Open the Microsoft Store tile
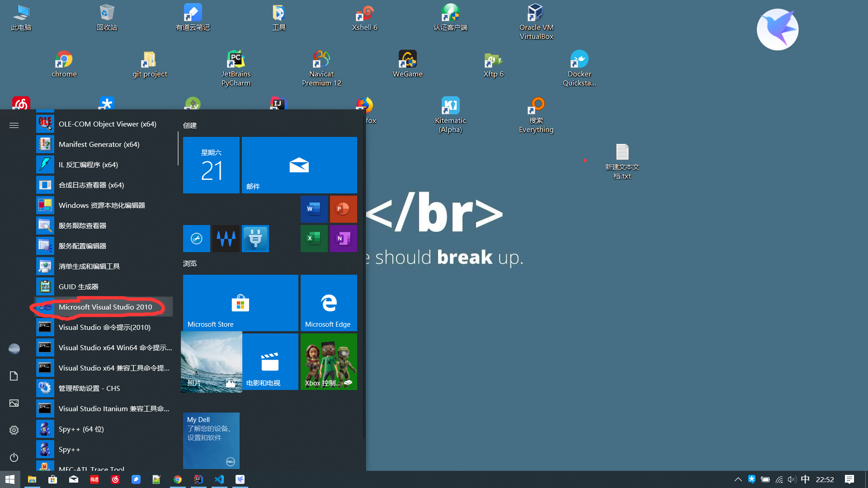 (x=241, y=303)
